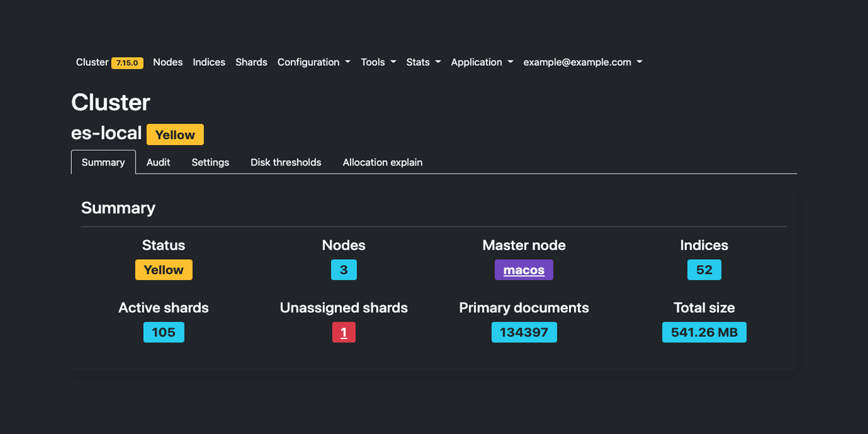This screenshot has height=434, width=868.
Task: Click the Total size 541.26 MB badge
Action: coord(704,332)
